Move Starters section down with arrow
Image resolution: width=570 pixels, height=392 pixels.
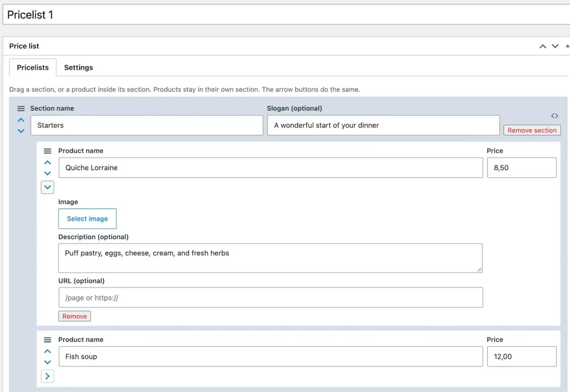tap(21, 131)
